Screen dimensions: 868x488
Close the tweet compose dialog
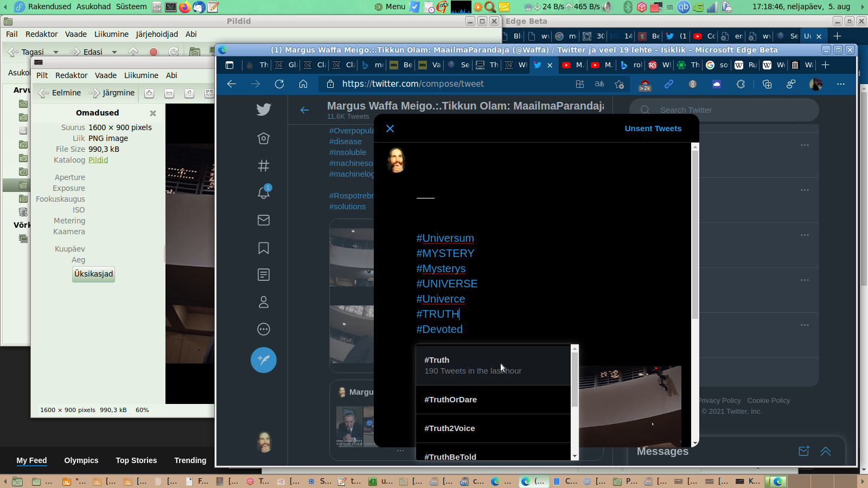[x=390, y=129]
